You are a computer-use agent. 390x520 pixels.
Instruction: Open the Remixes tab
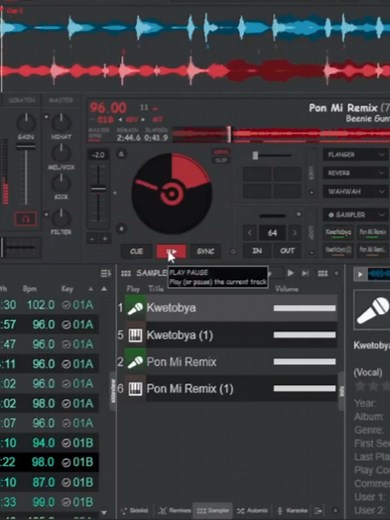175,511
